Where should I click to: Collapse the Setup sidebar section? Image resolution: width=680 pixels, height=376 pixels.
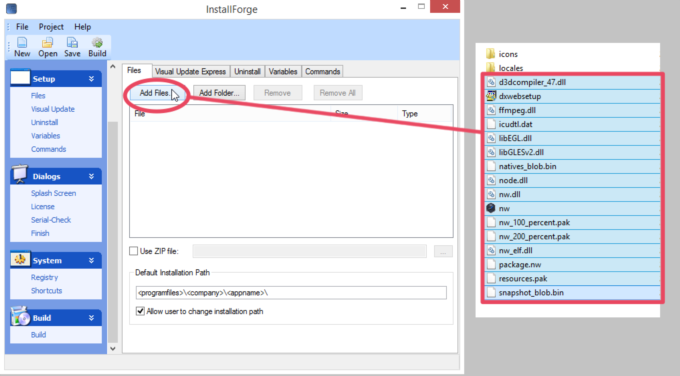click(x=92, y=78)
